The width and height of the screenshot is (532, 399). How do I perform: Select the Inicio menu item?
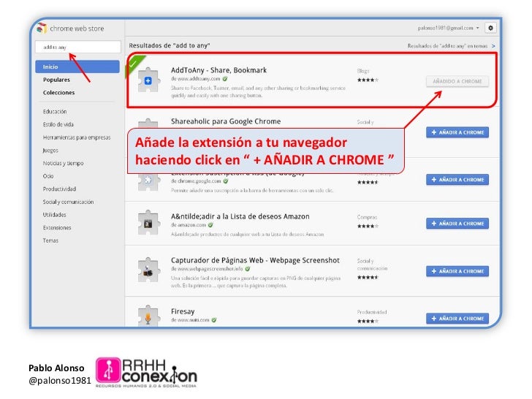77,66
